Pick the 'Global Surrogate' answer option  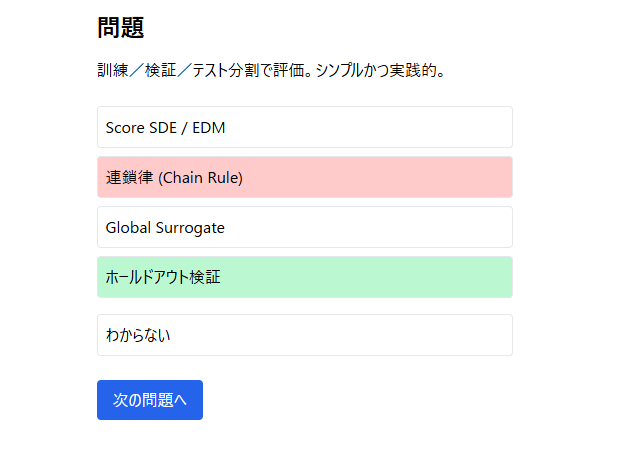[304, 227]
